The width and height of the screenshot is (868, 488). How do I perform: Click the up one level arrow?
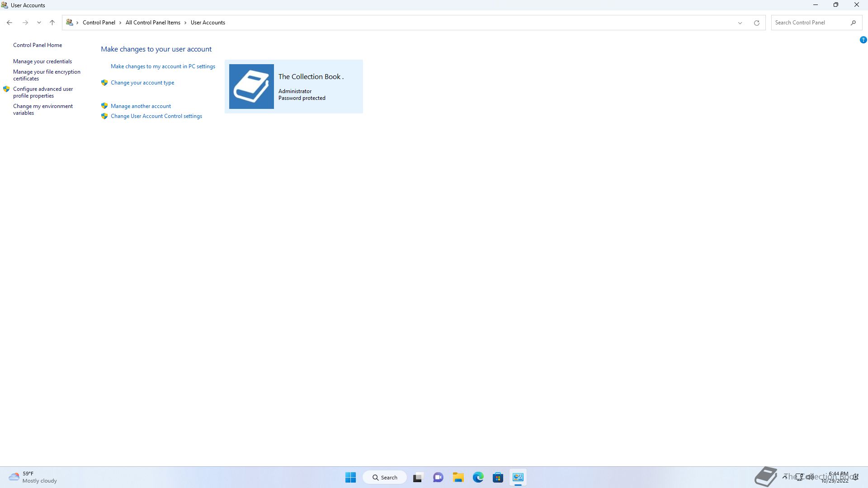(52, 23)
